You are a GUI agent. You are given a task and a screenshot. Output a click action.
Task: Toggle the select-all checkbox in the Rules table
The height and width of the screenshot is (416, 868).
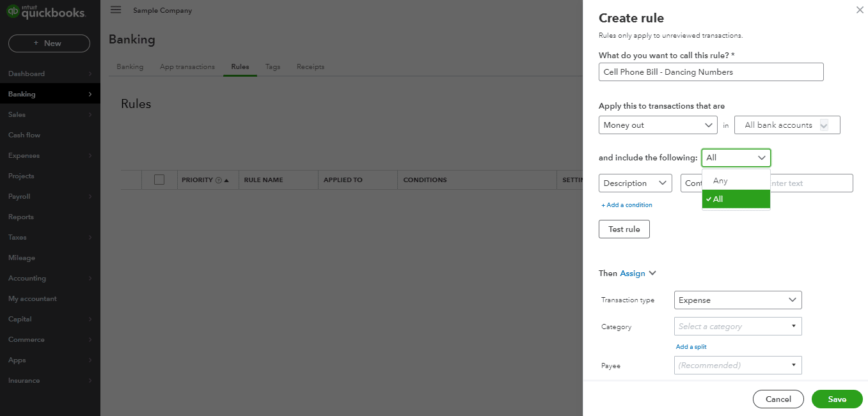click(x=158, y=180)
